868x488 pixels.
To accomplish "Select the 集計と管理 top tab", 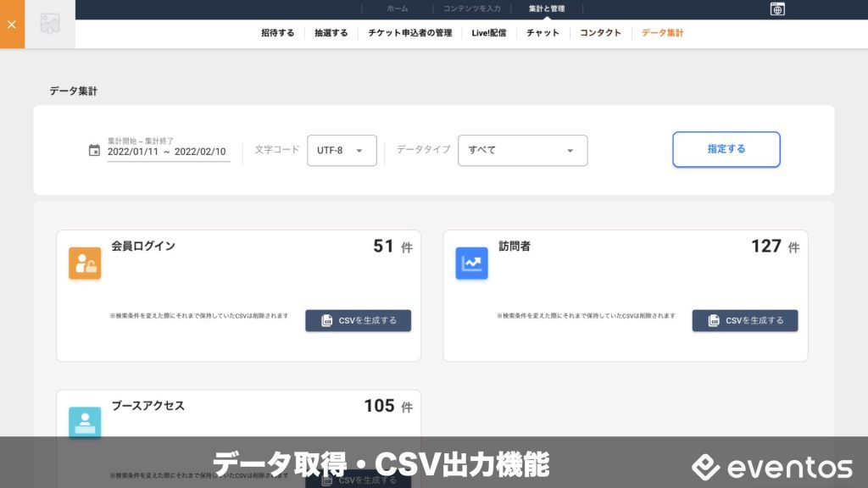I will click(547, 8).
